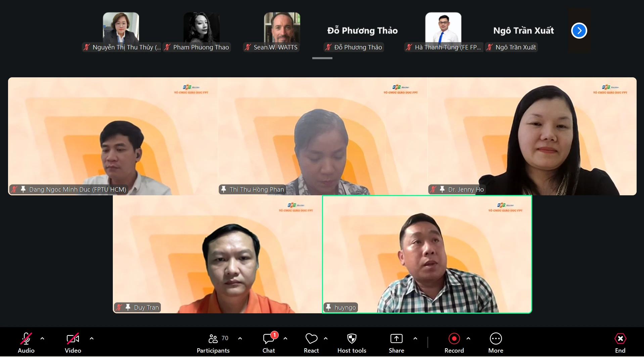The height and width of the screenshot is (357, 644).
Task: Expand the React options arrow
Action: [326, 339]
